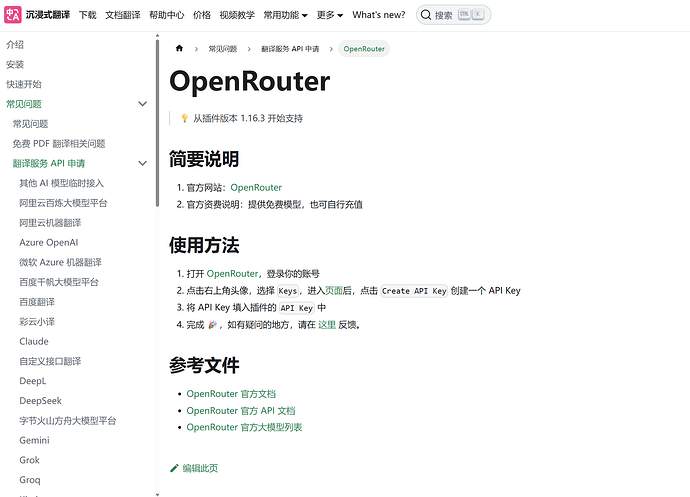Select 字节火山方舟大模型平台 in sidebar
Viewport: 690px width, 497px height.
point(68,421)
